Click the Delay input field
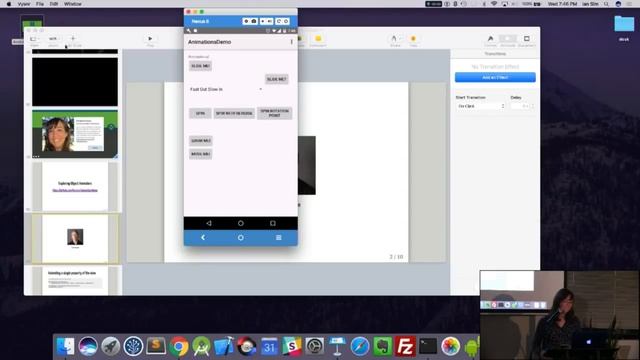 (520, 106)
